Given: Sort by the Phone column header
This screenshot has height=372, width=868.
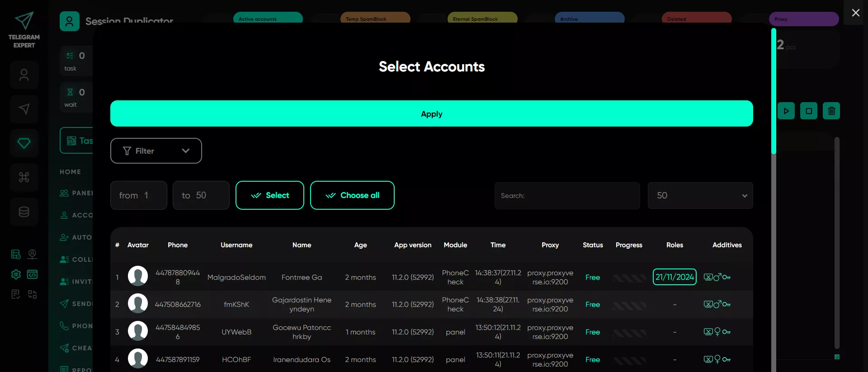Looking at the screenshot, I should (178, 245).
